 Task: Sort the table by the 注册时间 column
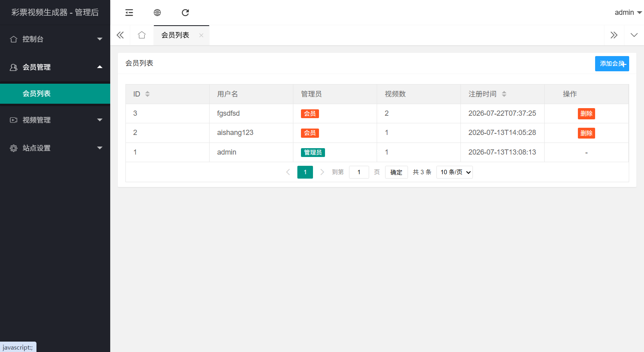coord(504,94)
